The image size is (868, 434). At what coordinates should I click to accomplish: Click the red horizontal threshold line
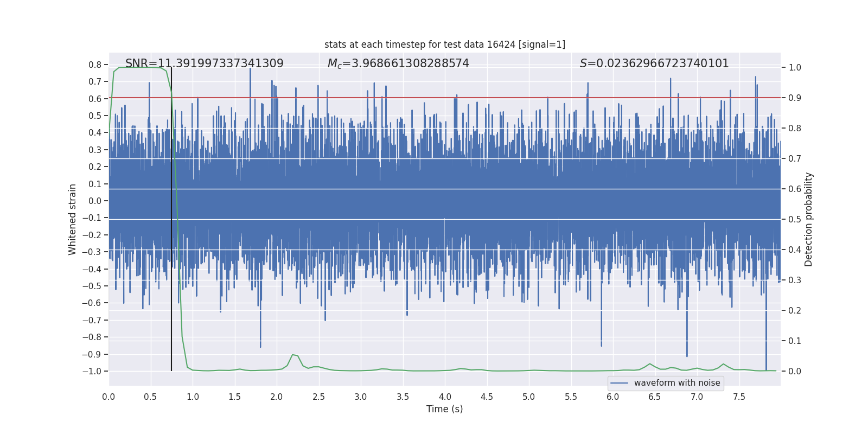pyautogui.click(x=445, y=98)
